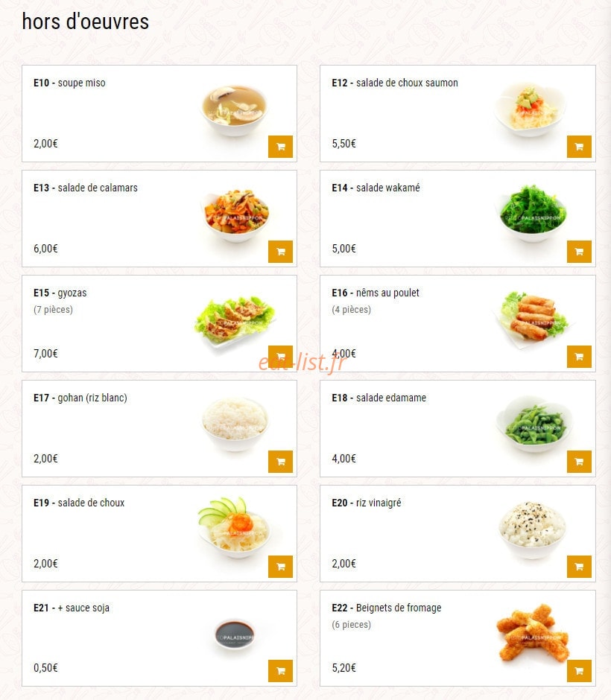Add salade de choux E19 to cart

point(280,567)
